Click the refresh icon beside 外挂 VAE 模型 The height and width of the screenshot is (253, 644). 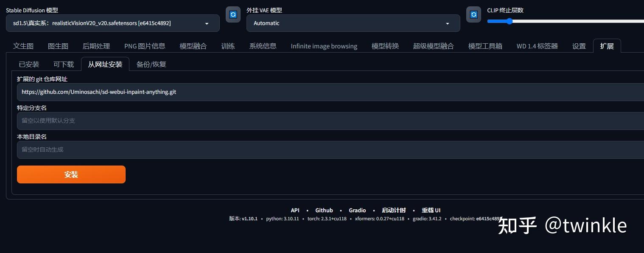point(473,14)
